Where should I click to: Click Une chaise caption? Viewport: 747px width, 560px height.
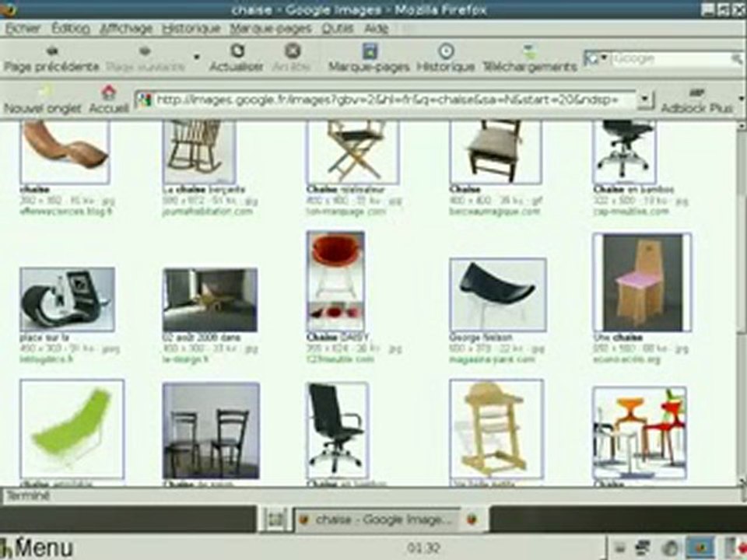[x=617, y=337]
